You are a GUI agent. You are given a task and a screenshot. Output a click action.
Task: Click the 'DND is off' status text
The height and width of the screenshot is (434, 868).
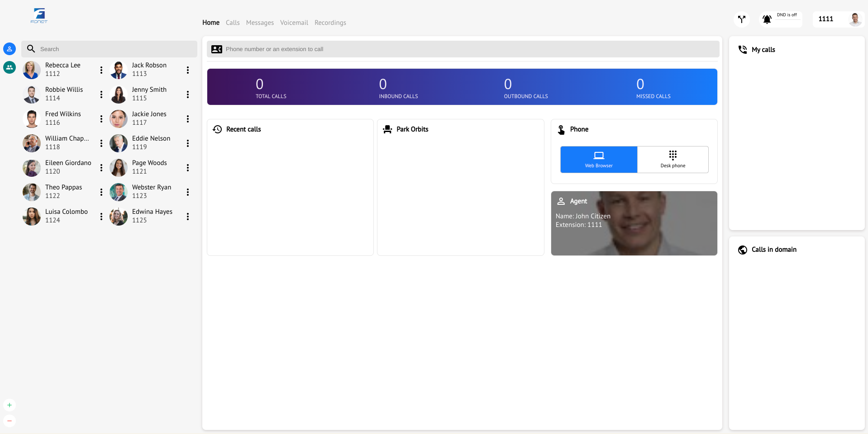click(787, 15)
